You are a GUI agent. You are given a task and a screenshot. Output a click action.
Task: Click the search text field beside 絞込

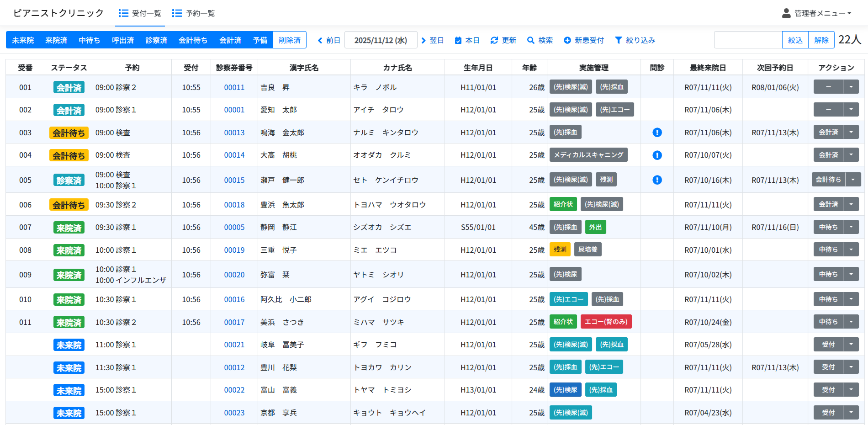click(748, 40)
